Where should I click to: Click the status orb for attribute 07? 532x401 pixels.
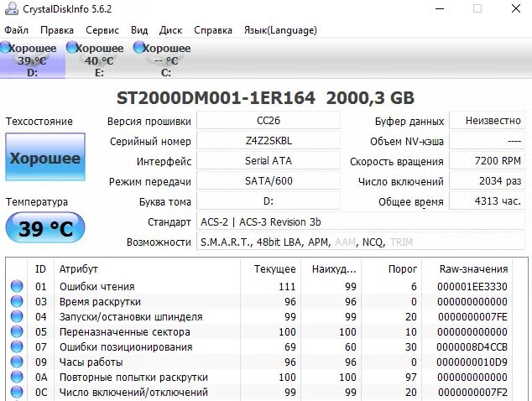pos(17,346)
